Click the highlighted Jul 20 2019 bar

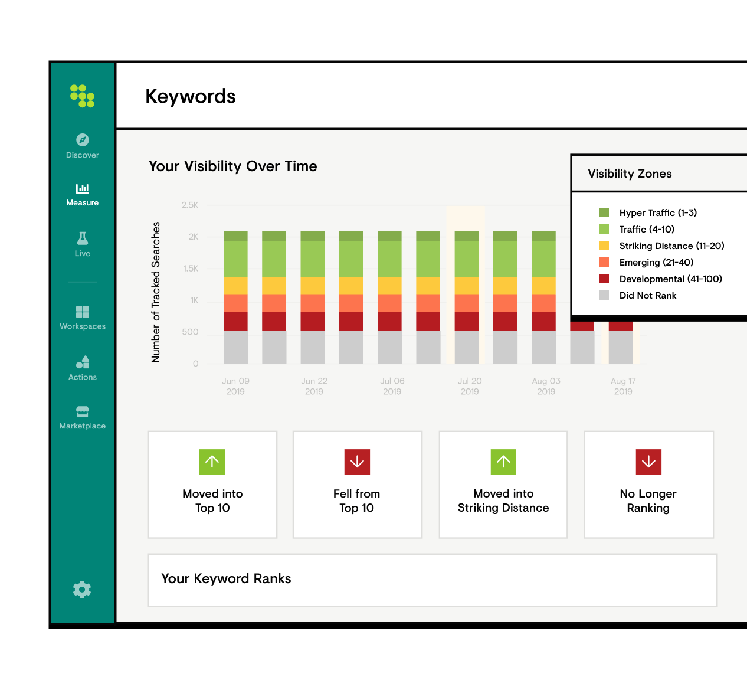467,297
